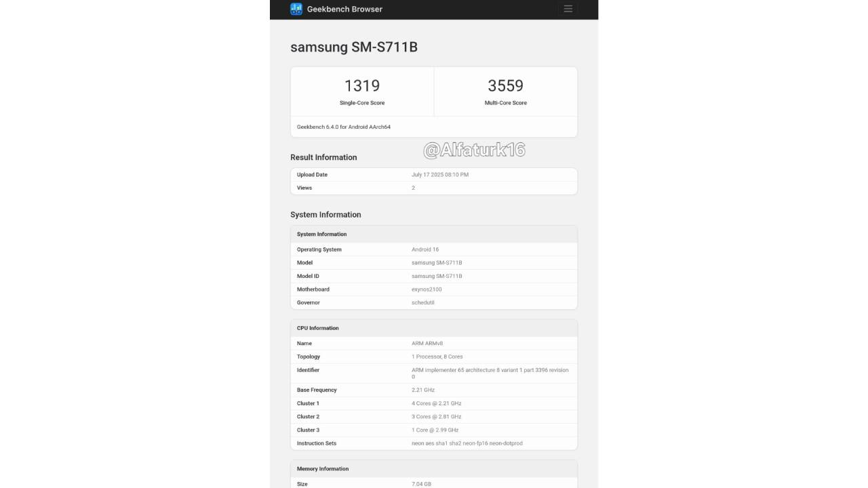The width and height of the screenshot is (868, 488).
Task: Click the "Identifier" row label
Action: [308, 370]
